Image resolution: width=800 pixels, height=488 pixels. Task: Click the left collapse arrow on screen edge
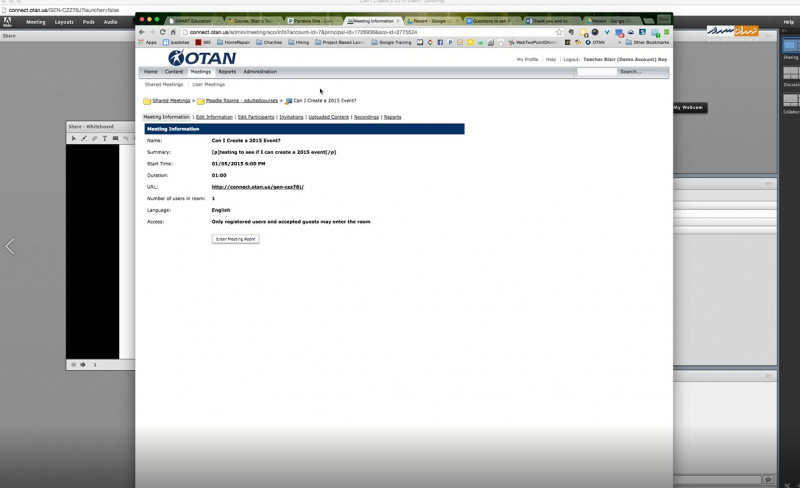pos(10,246)
